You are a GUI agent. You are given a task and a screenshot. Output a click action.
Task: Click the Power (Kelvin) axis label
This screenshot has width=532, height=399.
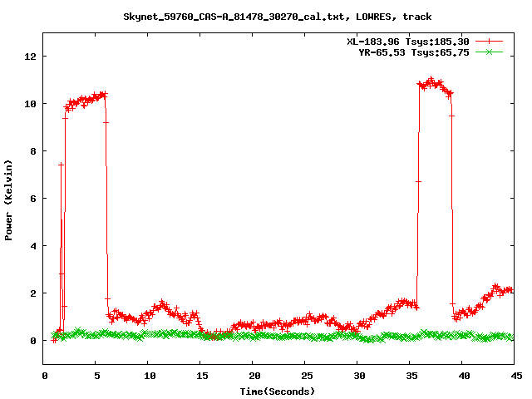click(8, 200)
